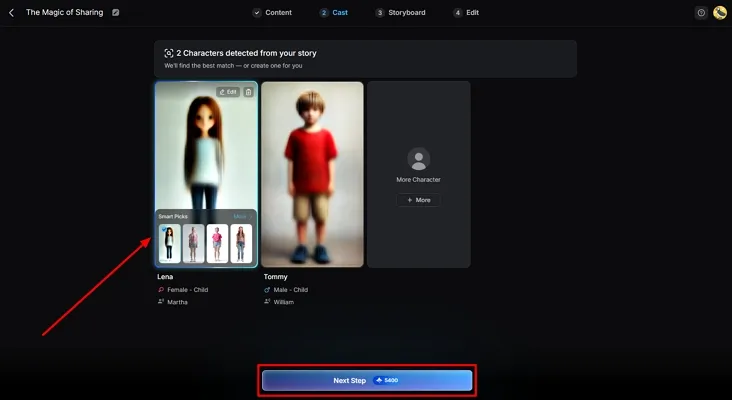Click the male gender icon under Tommy
The image size is (732, 400).
[267, 290]
